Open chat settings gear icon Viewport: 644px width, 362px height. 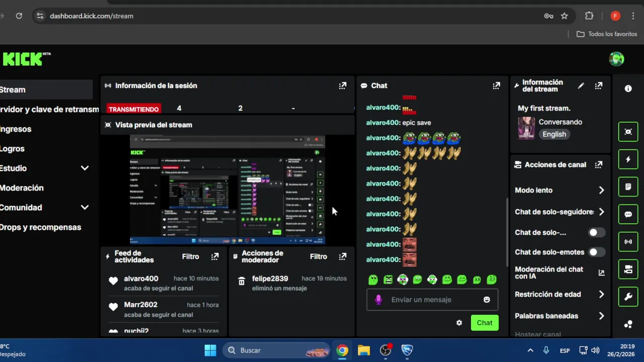pyautogui.click(x=459, y=323)
